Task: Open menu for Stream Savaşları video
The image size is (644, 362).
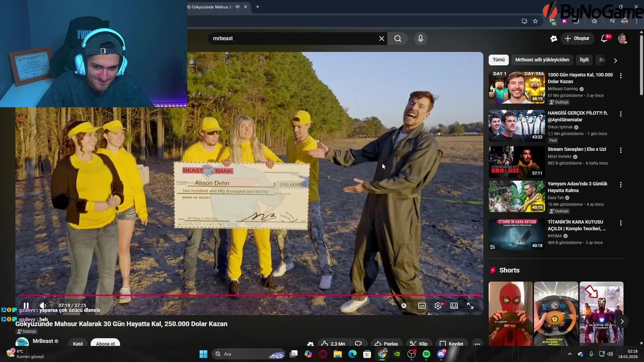Action: (620, 150)
